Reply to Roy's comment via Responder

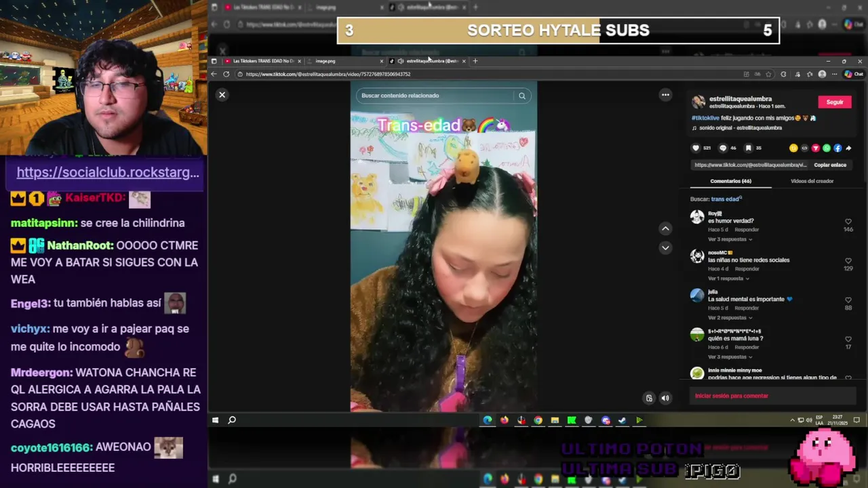coord(747,230)
